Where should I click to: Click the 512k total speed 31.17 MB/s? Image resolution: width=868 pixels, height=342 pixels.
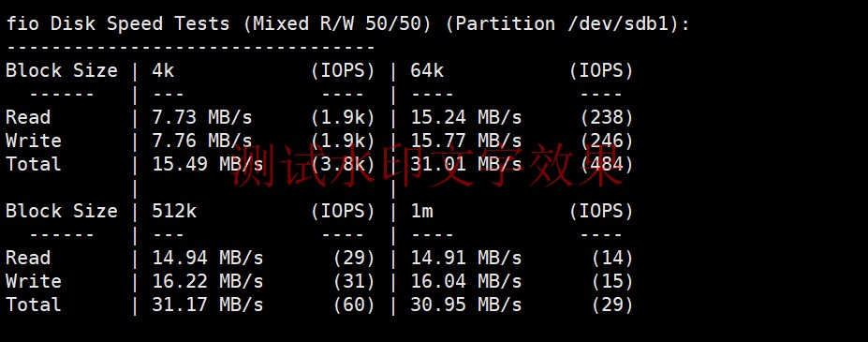tap(208, 305)
